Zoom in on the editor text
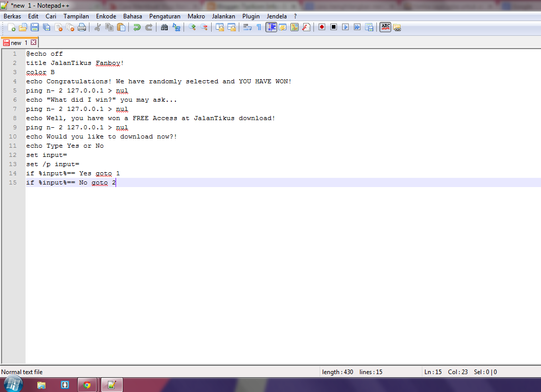 [192, 27]
